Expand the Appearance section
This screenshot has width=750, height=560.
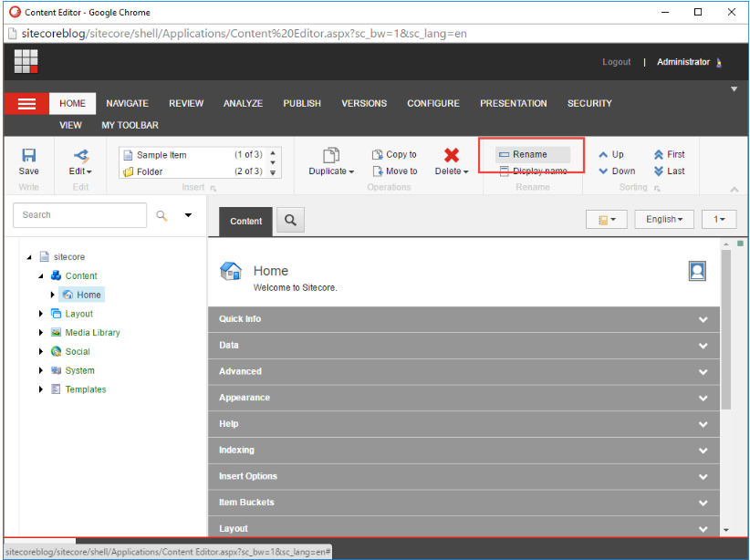[464, 398]
